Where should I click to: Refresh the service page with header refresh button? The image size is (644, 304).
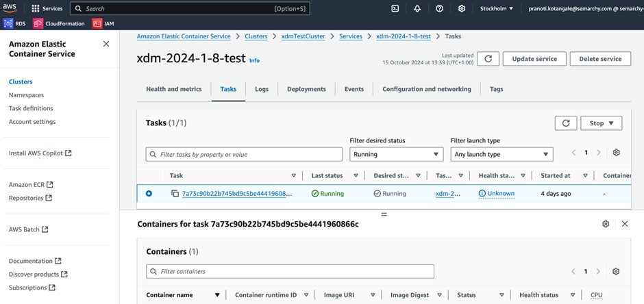488,59
